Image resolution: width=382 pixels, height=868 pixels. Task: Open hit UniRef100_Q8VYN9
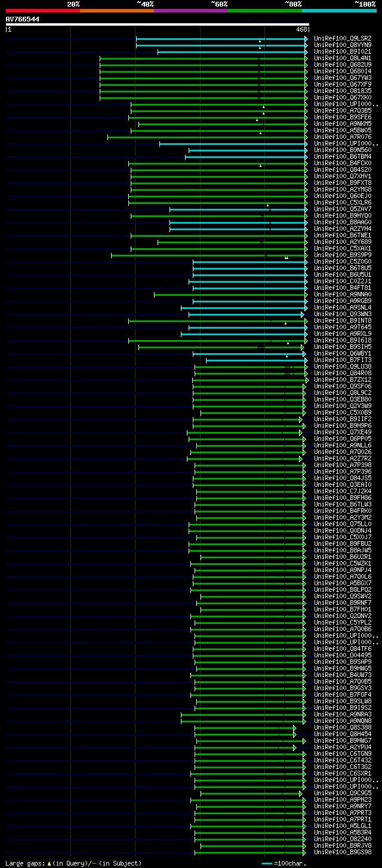pyautogui.click(x=343, y=45)
